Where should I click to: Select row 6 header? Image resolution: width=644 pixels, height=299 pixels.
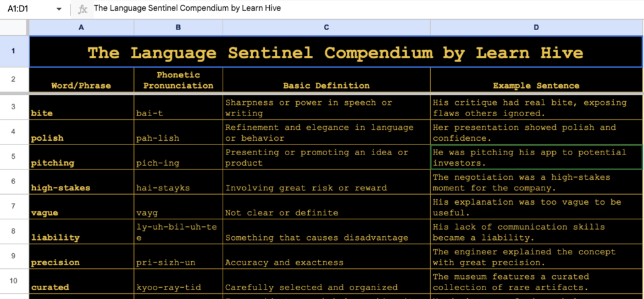click(14, 182)
